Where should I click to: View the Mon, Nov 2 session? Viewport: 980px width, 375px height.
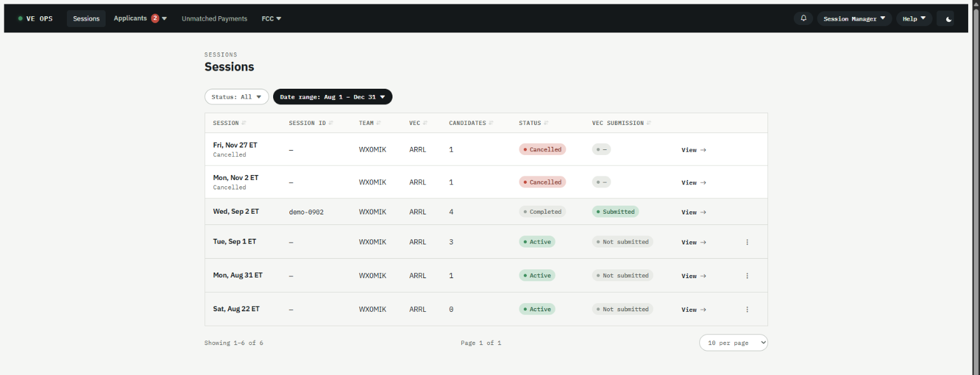tap(694, 182)
